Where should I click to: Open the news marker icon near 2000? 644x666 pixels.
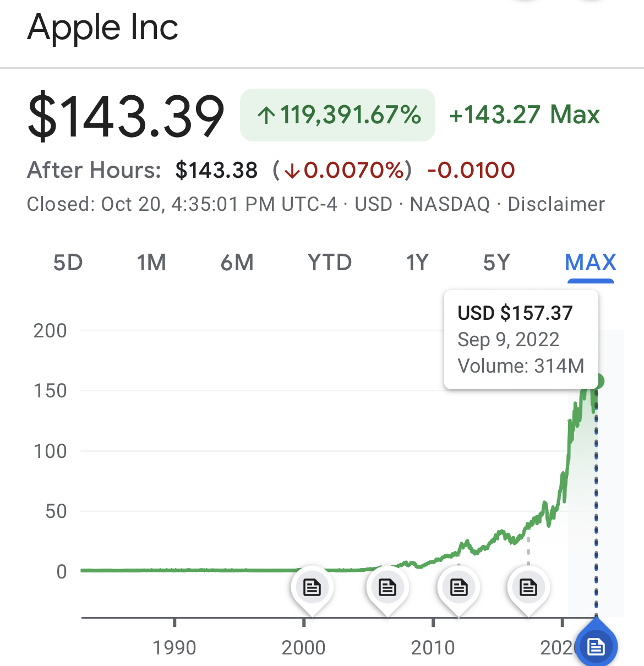pos(312,588)
